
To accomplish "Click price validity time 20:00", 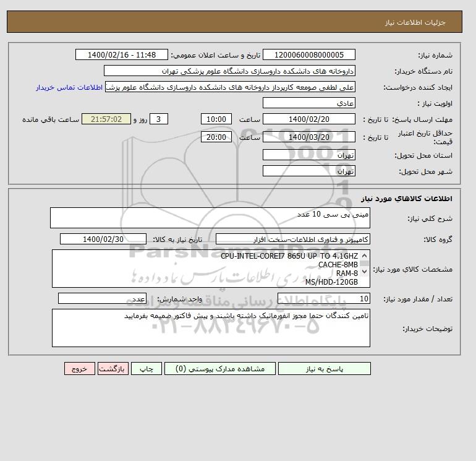I will 216,137.
